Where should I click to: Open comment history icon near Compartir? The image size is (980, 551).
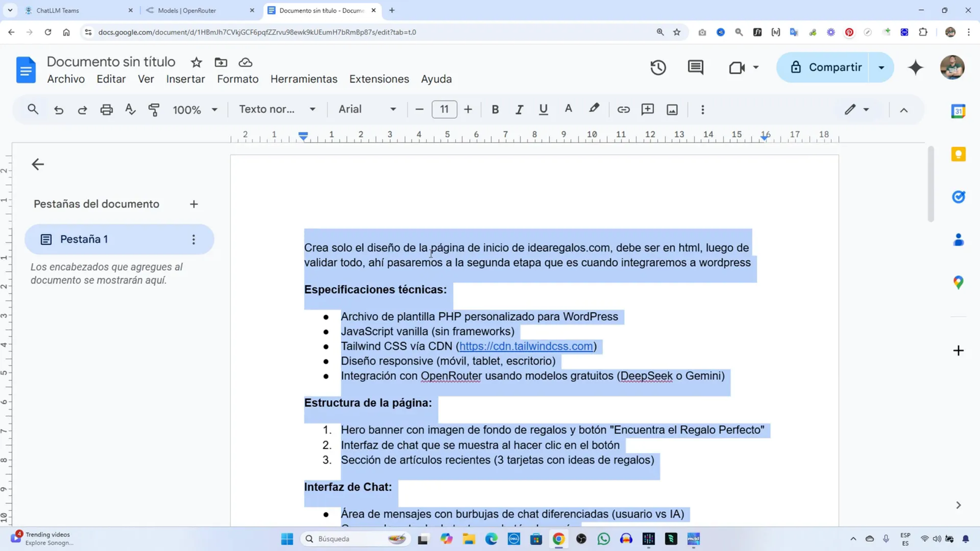click(x=695, y=67)
